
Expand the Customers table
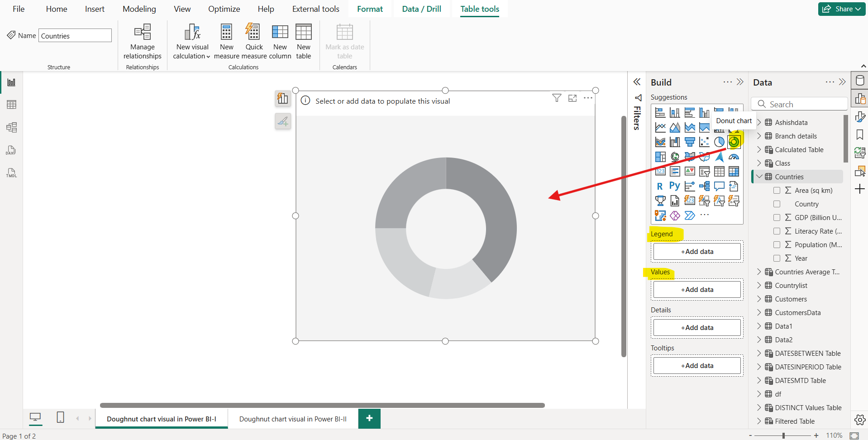click(759, 299)
